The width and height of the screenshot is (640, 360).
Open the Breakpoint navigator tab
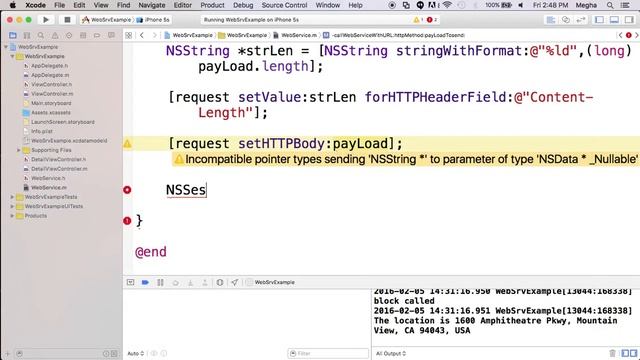pyautogui.click(x=97, y=36)
